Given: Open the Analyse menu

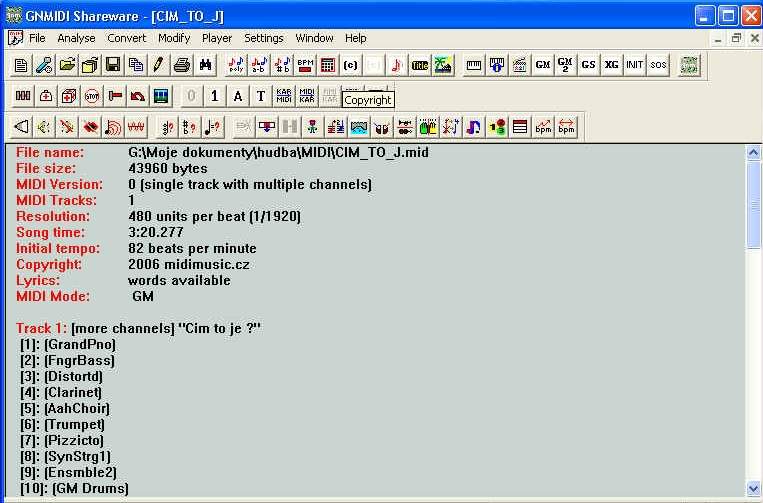Looking at the screenshot, I should coord(76,38).
